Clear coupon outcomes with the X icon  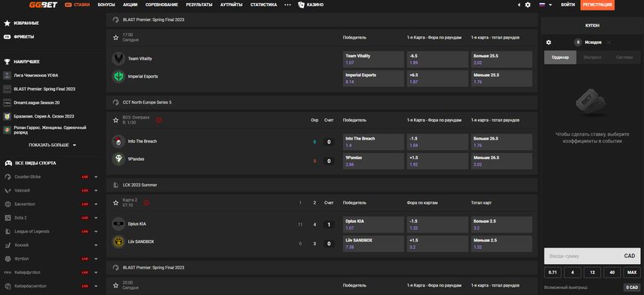click(609, 42)
